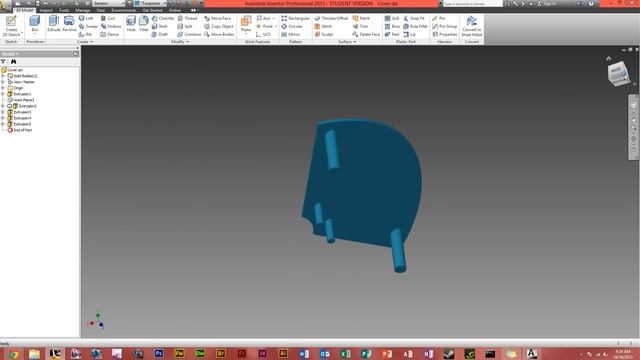Expand the Extrusion1 tree node
Image resolution: width=640 pixels, height=360 pixels.
pyautogui.click(x=3, y=94)
